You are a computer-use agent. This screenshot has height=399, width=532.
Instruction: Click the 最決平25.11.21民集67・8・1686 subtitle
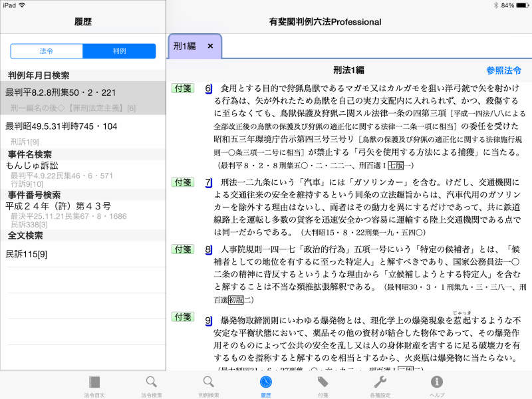click(68, 217)
